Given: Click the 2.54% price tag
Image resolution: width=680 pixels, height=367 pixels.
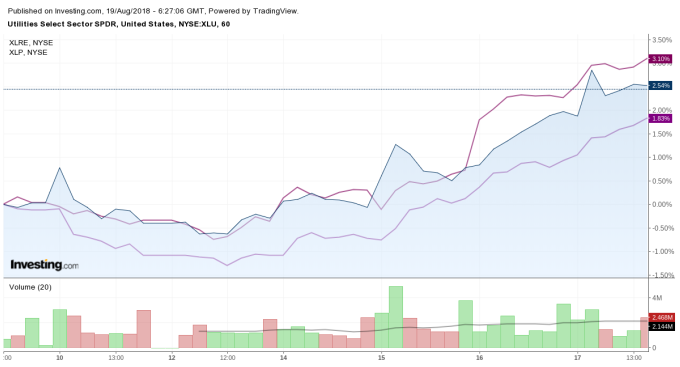Looking at the screenshot, I should pyautogui.click(x=660, y=85).
